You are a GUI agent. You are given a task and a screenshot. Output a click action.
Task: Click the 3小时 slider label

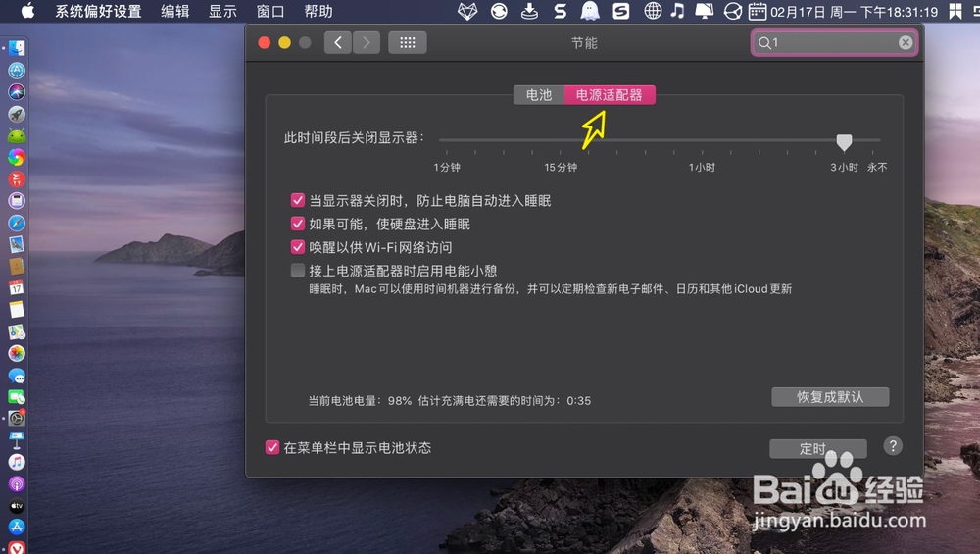(844, 167)
